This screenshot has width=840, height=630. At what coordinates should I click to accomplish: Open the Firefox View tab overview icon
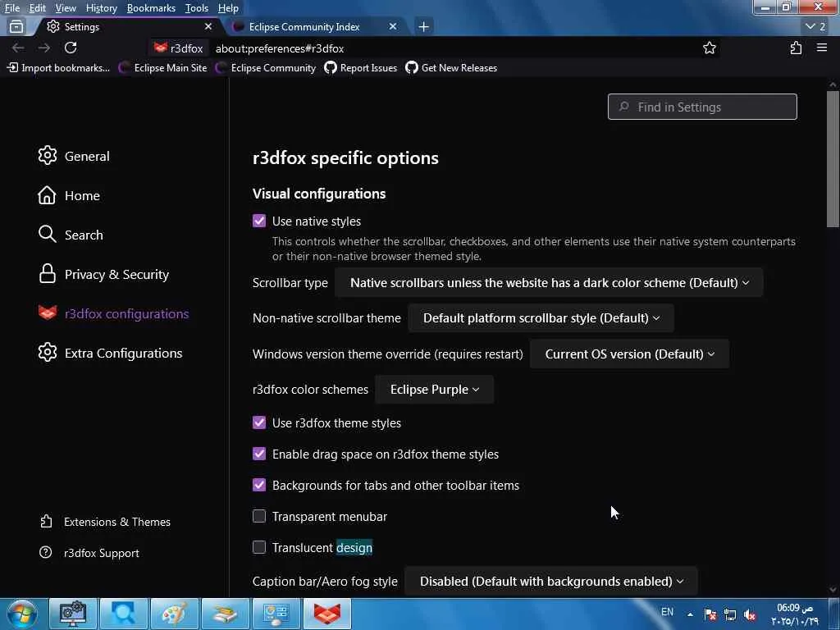coord(16,26)
